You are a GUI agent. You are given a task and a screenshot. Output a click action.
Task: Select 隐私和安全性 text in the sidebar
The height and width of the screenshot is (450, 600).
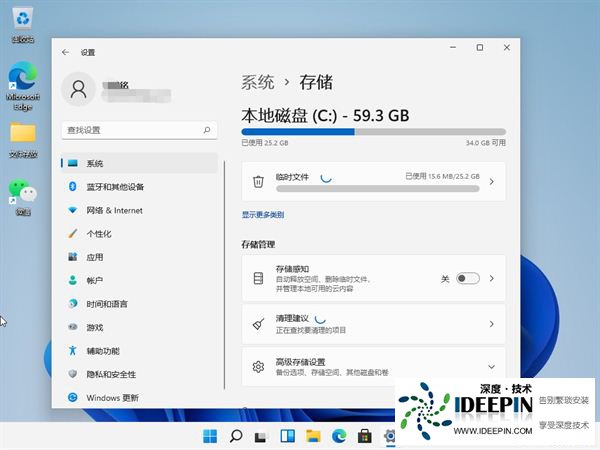tap(111, 374)
